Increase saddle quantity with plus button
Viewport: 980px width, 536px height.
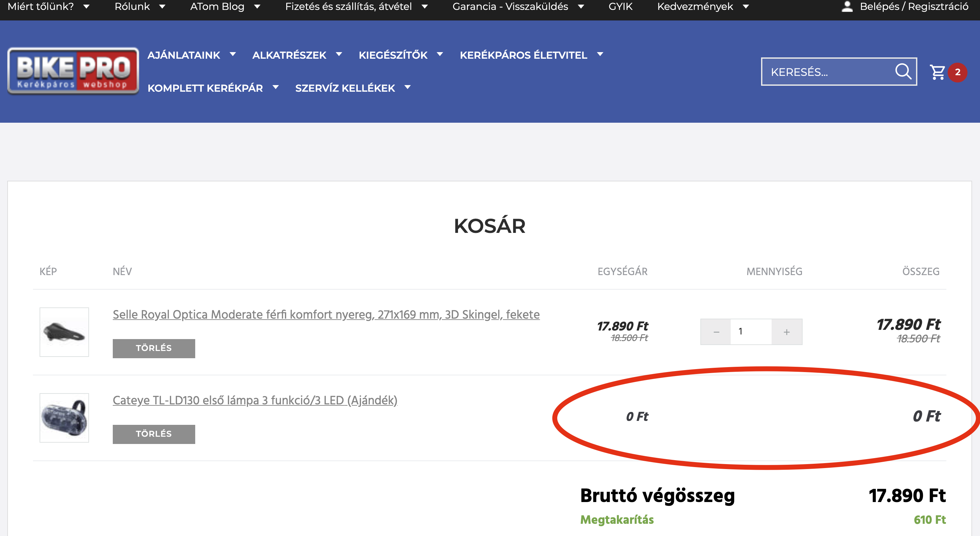tap(787, 332)
